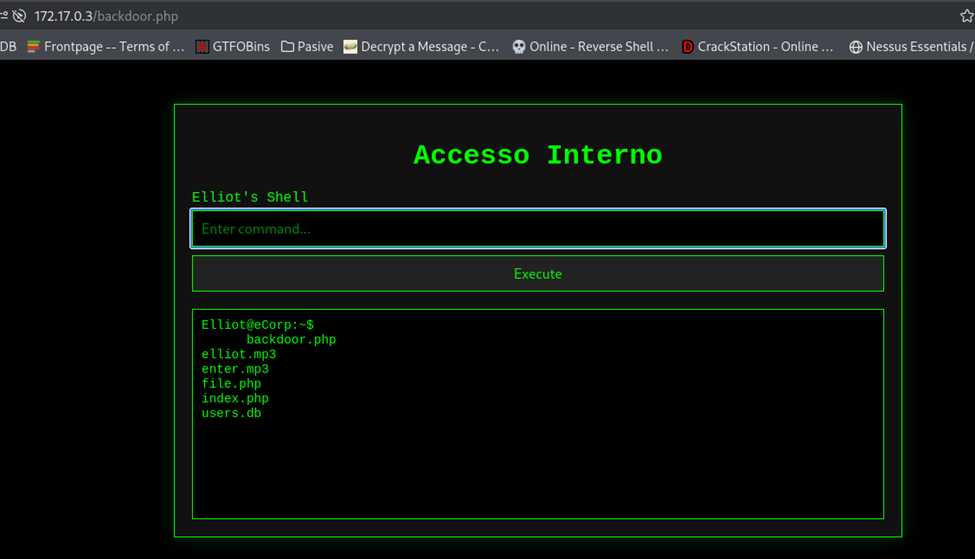Image resolution: width=975 pixels, height=559 pixels.
Task: Click users.db in the output listing
Action: coord(231,413)
